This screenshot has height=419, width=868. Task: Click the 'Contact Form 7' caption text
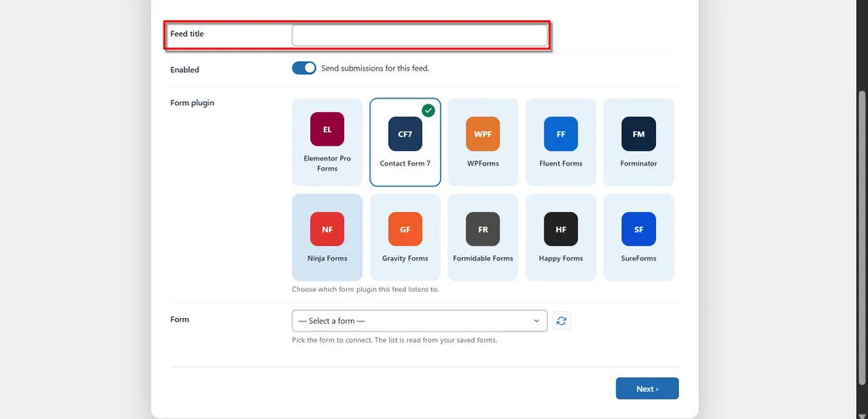405,164
